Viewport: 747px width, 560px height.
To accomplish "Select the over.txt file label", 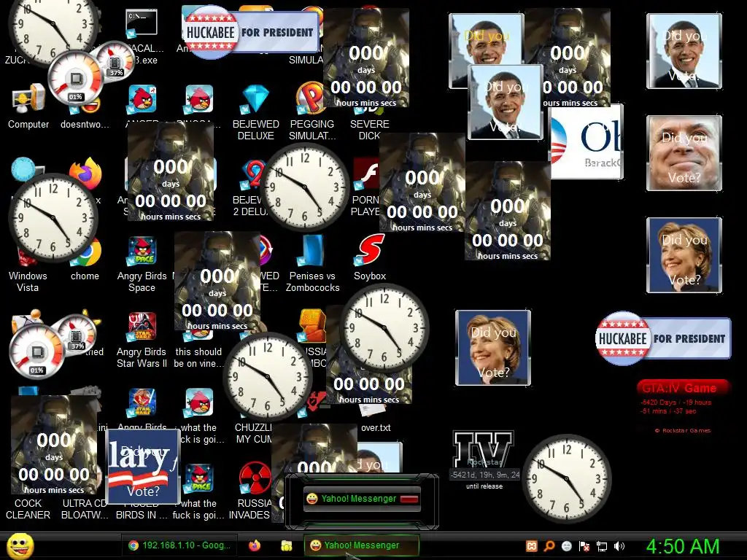I will (376, 427).
